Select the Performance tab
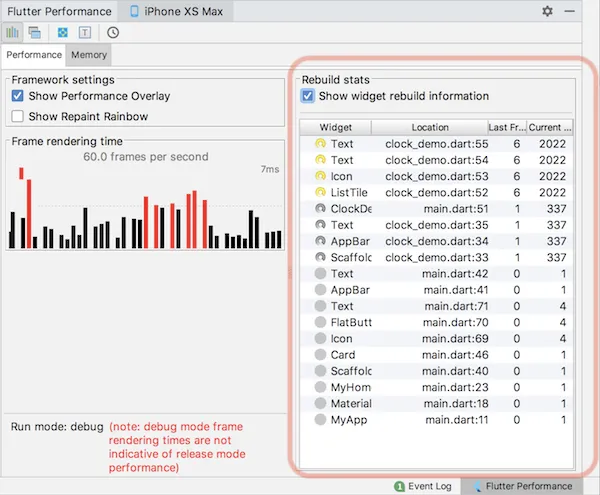The height and width of the screenshot is (495, 600). [x=34, y=55]
